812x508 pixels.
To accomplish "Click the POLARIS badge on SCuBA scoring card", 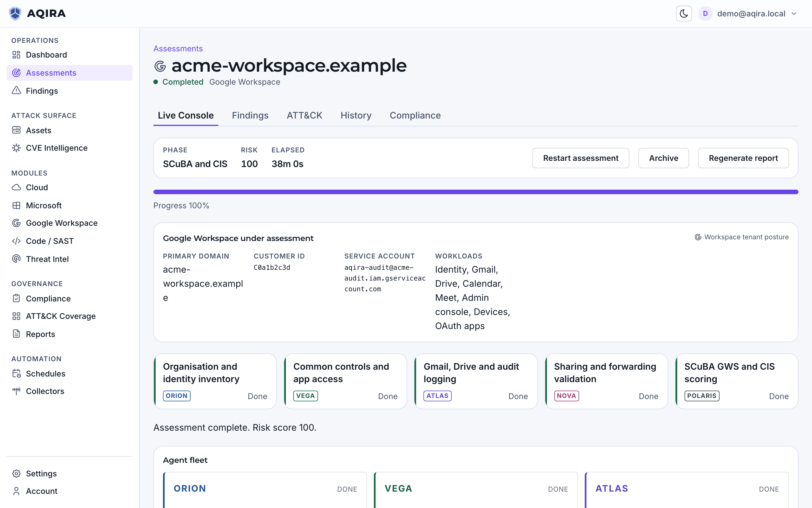I will [701, 396].
